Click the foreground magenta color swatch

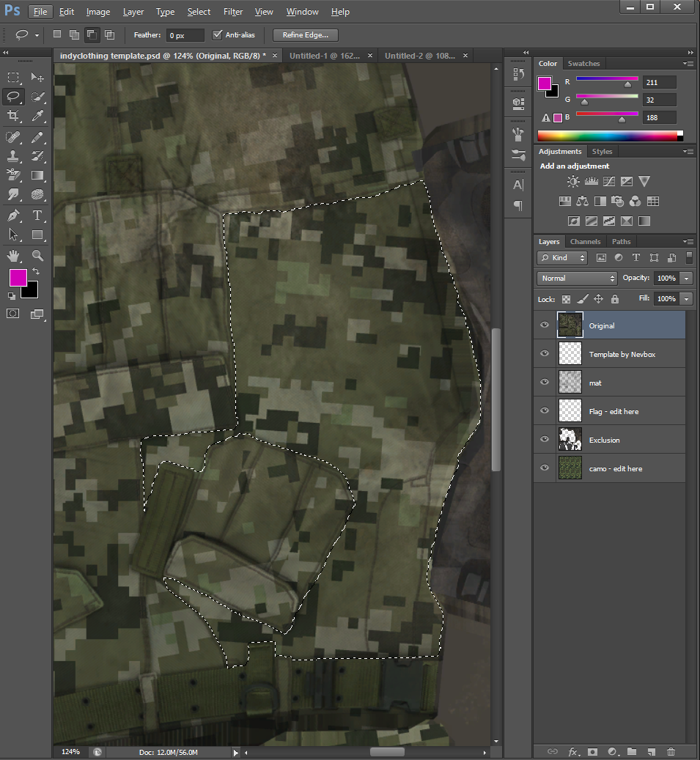[18, 278]
